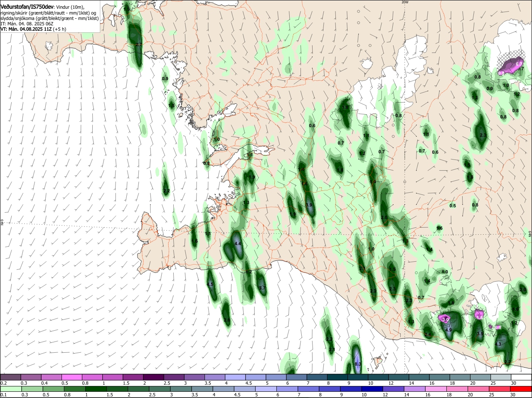Select the snow legend swatch labeled 30
Viewport: 532px width, 398px height.
(521, 377)
